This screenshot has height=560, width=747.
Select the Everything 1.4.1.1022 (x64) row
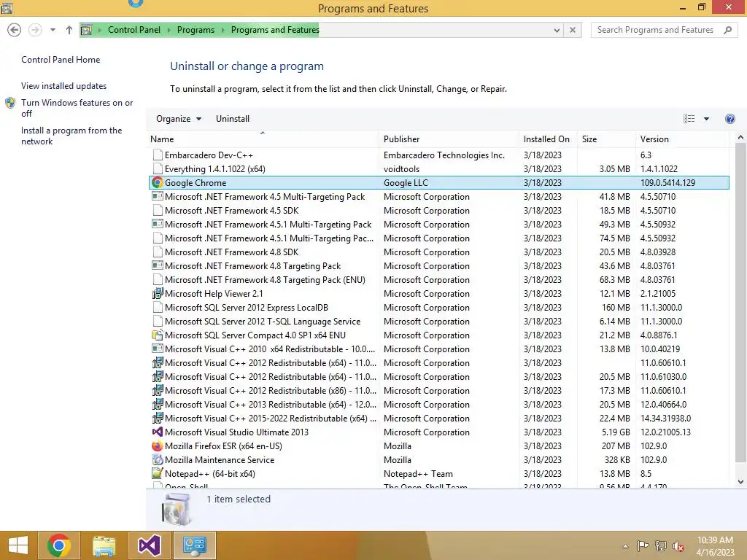pos(438,169)
